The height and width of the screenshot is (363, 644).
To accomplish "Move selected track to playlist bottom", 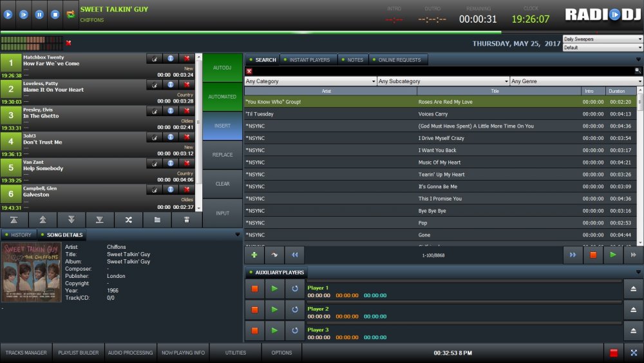I will pos(100,220).
